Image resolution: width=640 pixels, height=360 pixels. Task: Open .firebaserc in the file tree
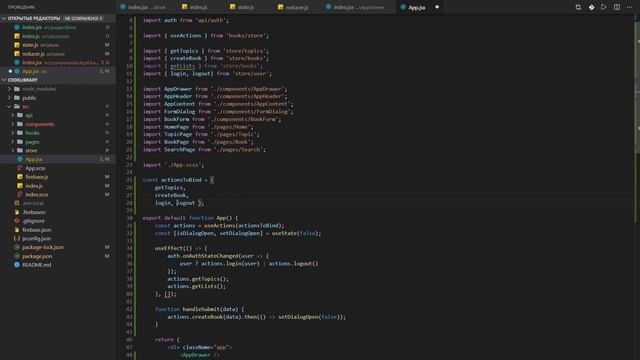[x=58, y=212]
